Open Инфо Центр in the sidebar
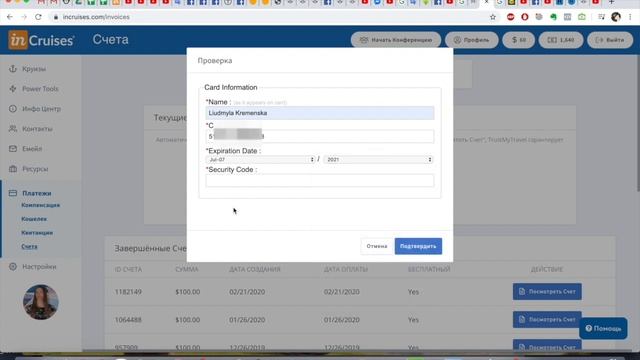The width and height of the screenshot is (640, 360). click(x=41, y=109)
